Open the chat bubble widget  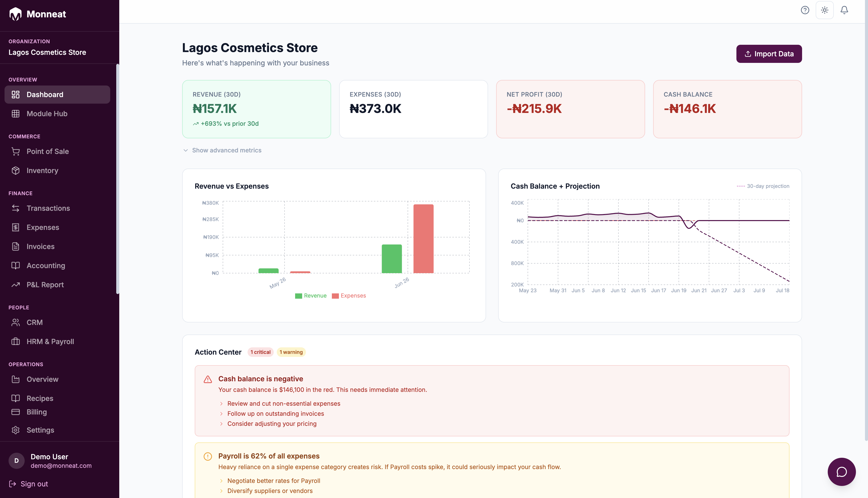[842, 472]
